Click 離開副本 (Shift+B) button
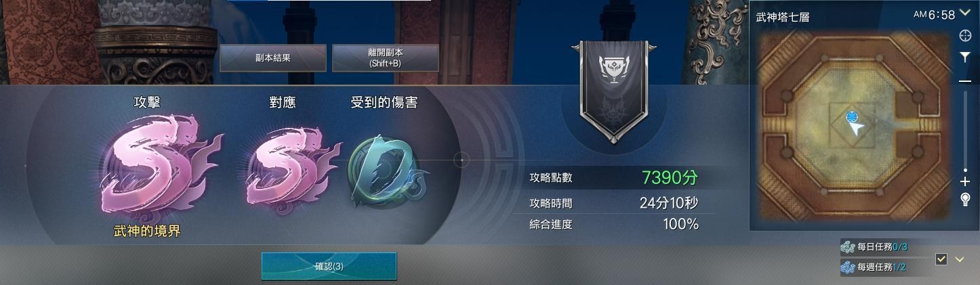This screenshot has height=285, width=980. [x=386, y=58]
